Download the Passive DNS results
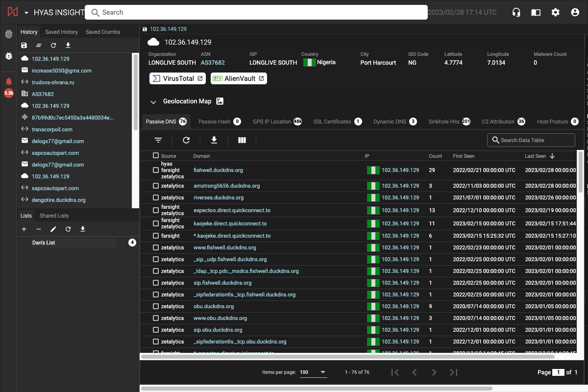 point(214,140)
